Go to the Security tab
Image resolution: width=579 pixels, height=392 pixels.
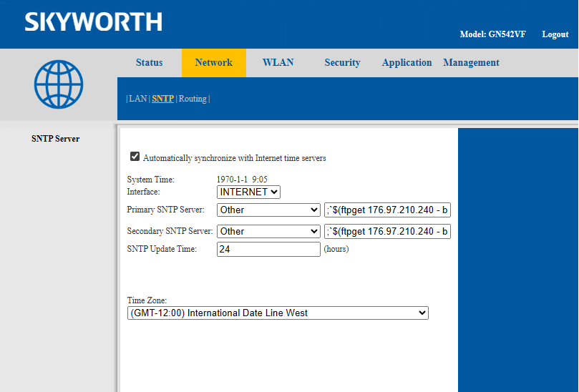[342, 62]
